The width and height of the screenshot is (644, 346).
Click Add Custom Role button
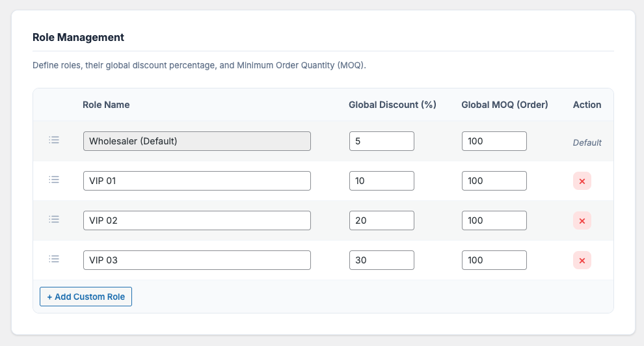86,297
